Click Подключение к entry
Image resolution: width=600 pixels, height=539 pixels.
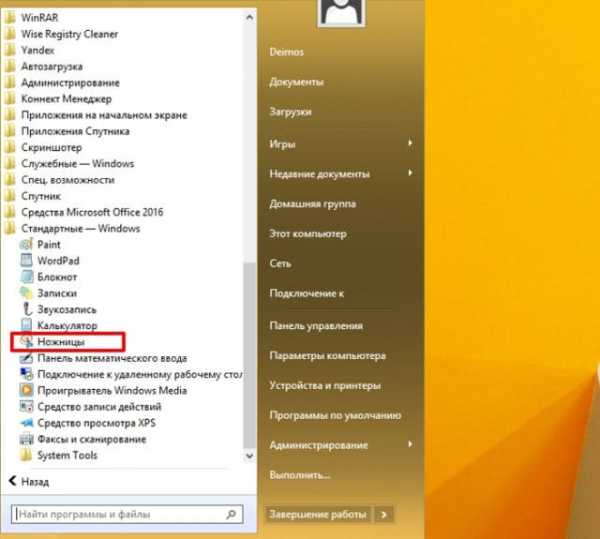[x=307, y=293]
